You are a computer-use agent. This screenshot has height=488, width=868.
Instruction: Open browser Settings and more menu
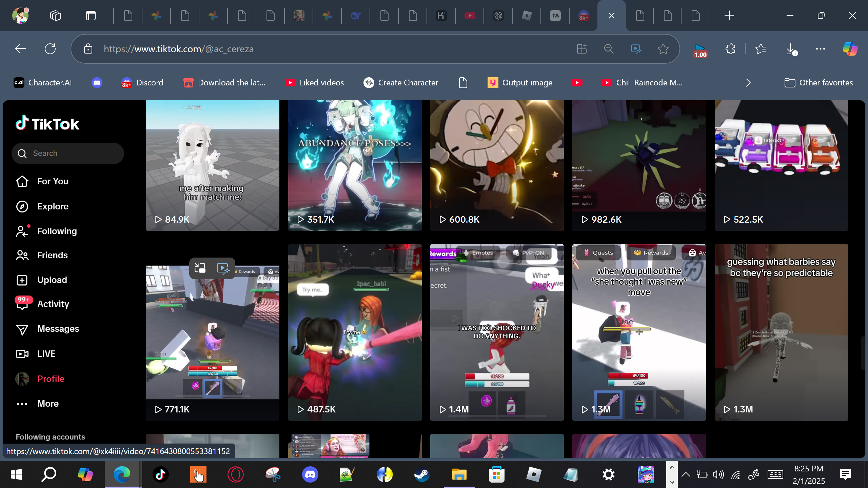tap(820, 49)
